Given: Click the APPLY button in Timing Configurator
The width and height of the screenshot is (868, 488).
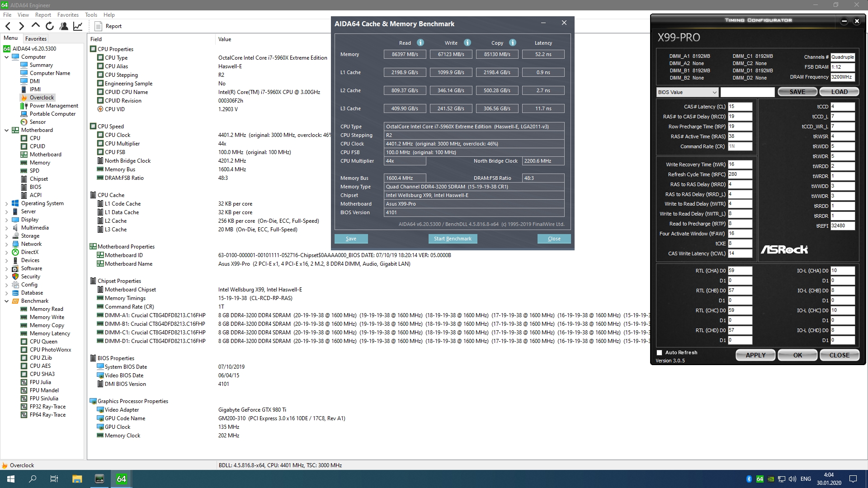Looking at the screenshot, I should (755, 355).
